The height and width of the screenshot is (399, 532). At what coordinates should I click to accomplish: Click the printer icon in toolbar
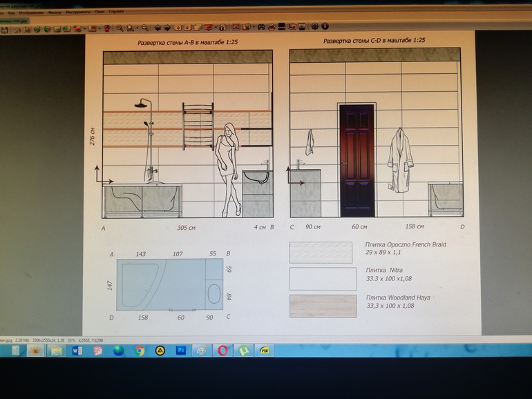(x=272, y=28)
